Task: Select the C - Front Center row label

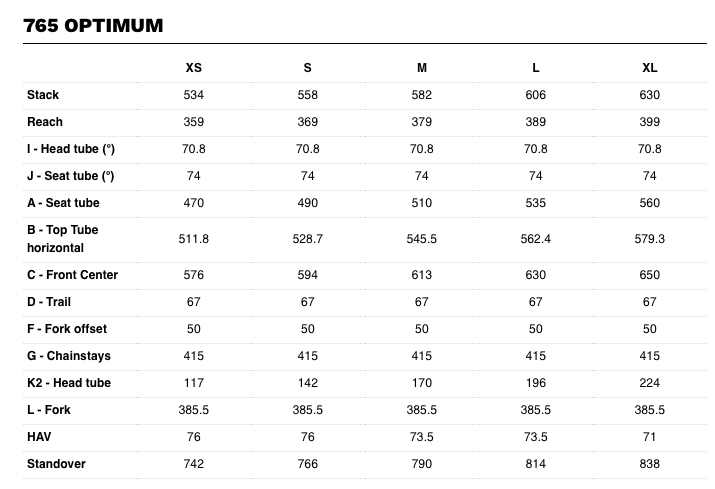Action: pyautogui.click(x=72, y=275)
